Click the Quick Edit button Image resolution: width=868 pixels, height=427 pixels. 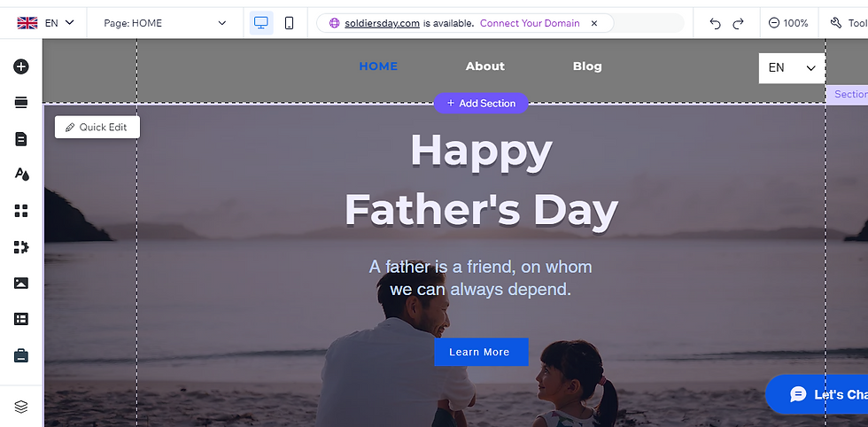tap(97, 127)
